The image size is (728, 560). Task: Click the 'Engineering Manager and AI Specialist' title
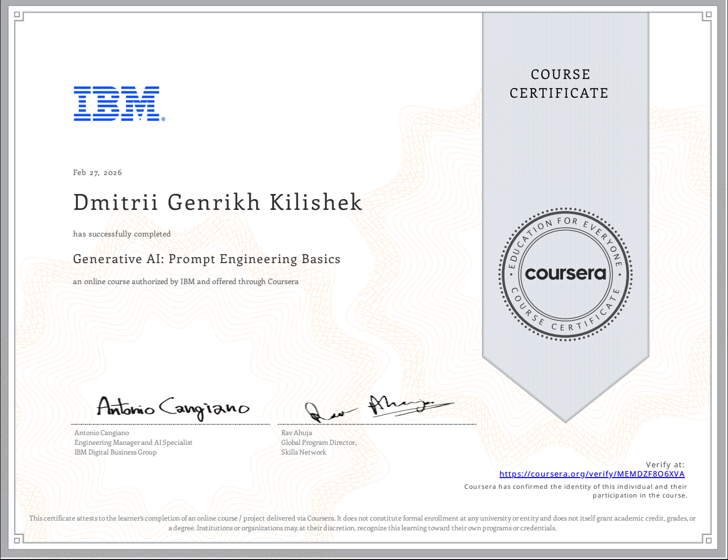pos(133,442)
